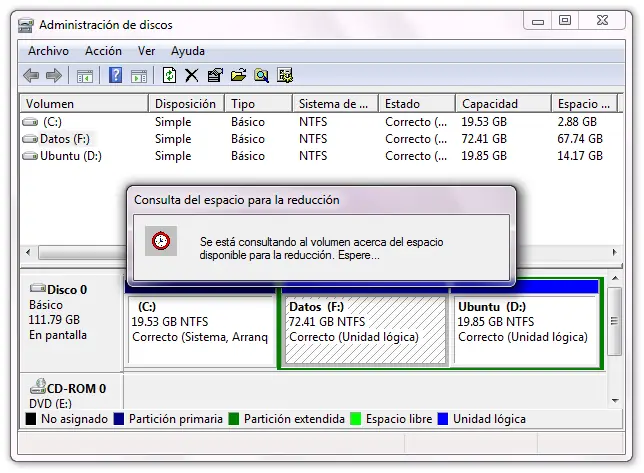This screenshot has width=644, height=473.
Task: Click the 72.41 GB capacity cell
Action: click(x=483, y=139)
